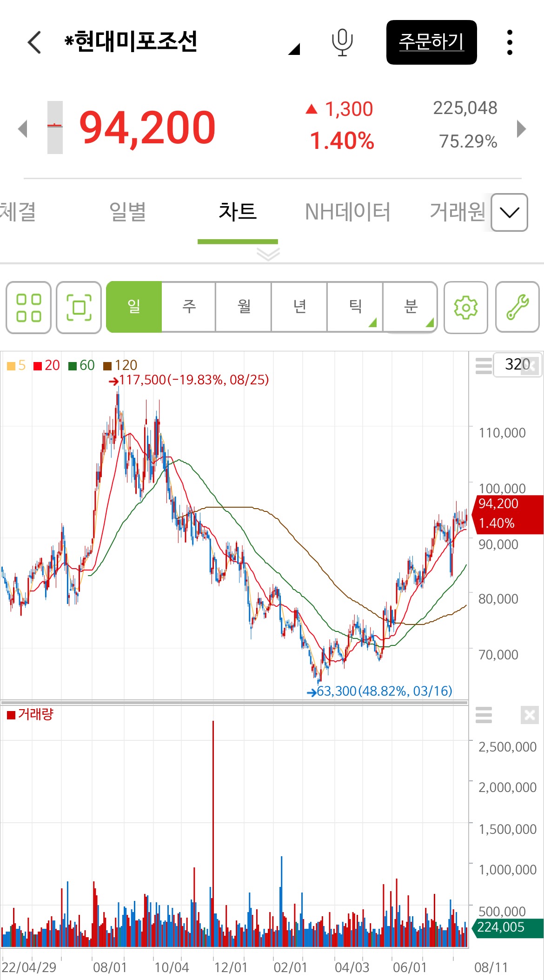Tap the 60-day moving average legend

point(82,365)
